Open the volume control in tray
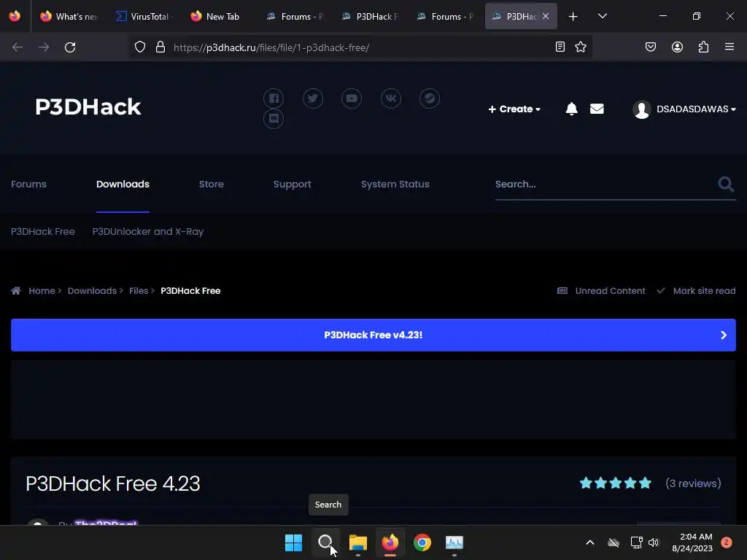 (653, 542)
